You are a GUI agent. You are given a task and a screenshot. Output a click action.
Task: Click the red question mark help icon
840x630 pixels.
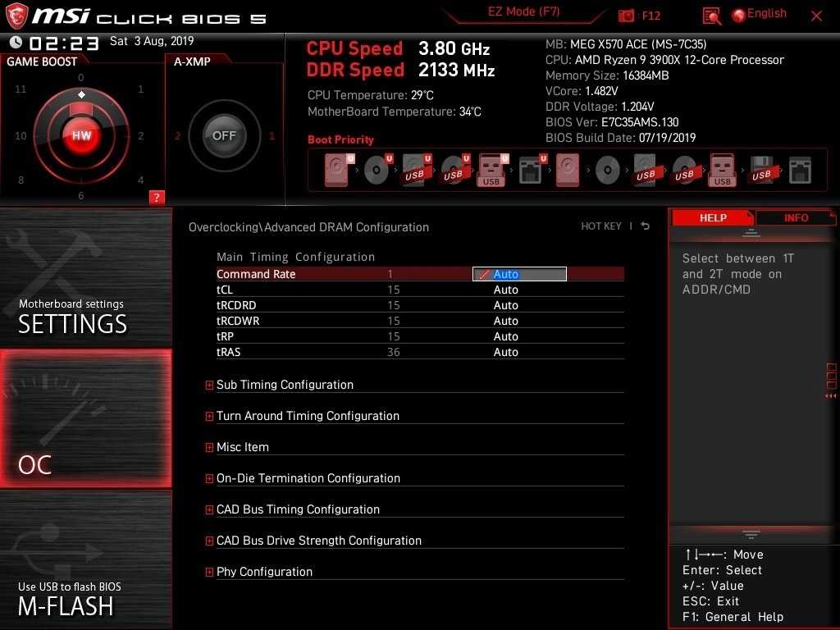(x=156, y=197)
